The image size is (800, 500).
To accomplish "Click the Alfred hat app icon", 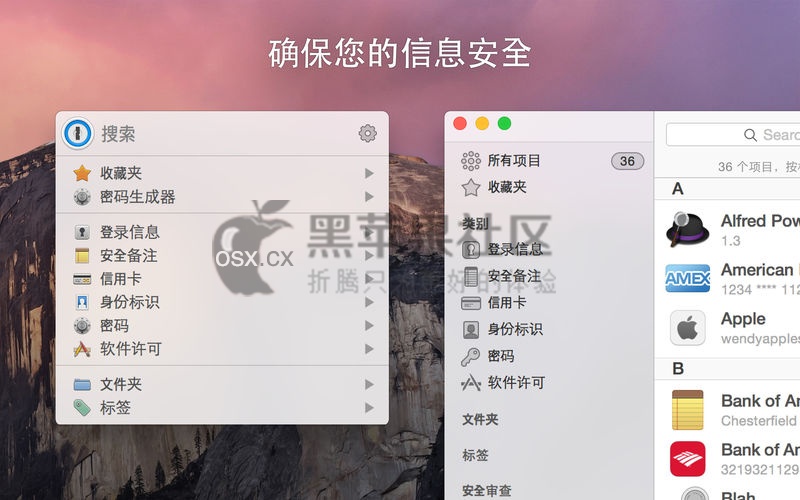I will [x=687, y=229].
